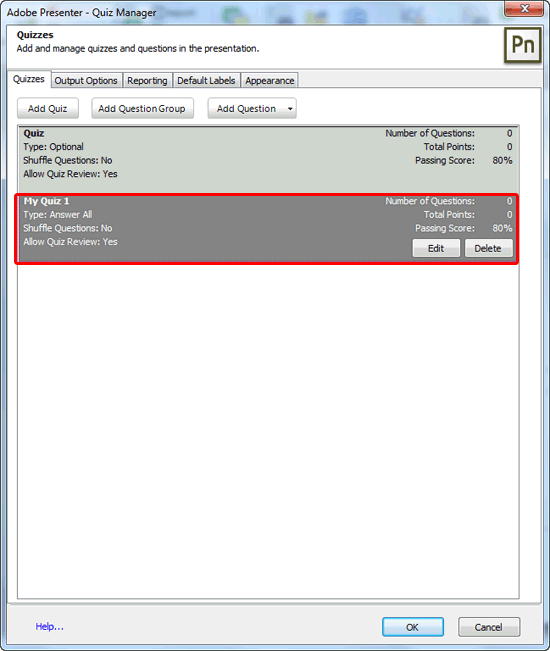Open the Reporting tab
Viewport: 550px width, 651px height.
point(147,81)
